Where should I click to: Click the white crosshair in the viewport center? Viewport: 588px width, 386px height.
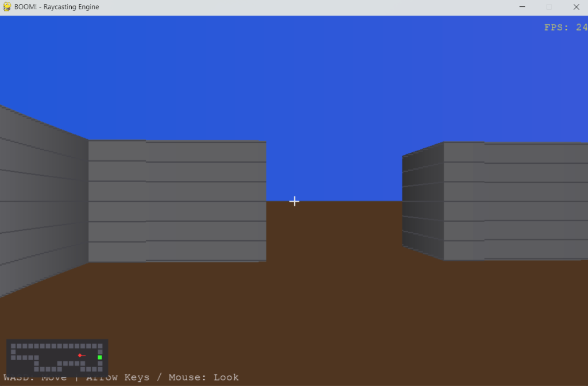coord(294,201)
